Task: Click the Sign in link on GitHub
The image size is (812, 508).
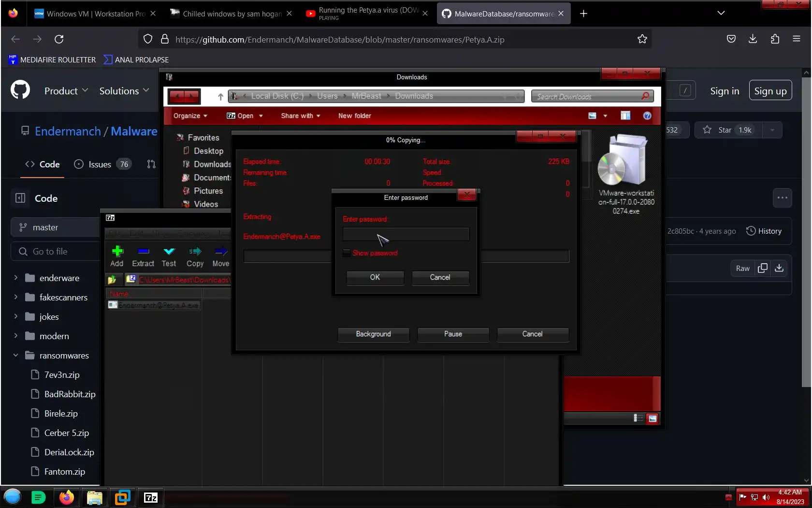Action: 725,91
